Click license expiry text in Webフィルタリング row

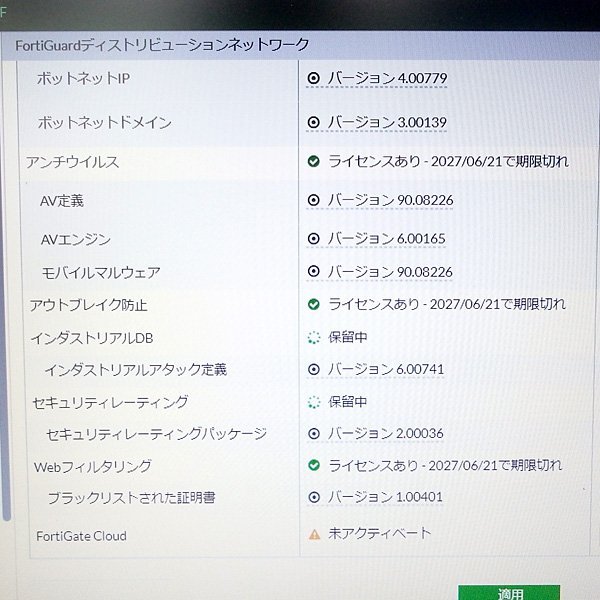(445, 465)
